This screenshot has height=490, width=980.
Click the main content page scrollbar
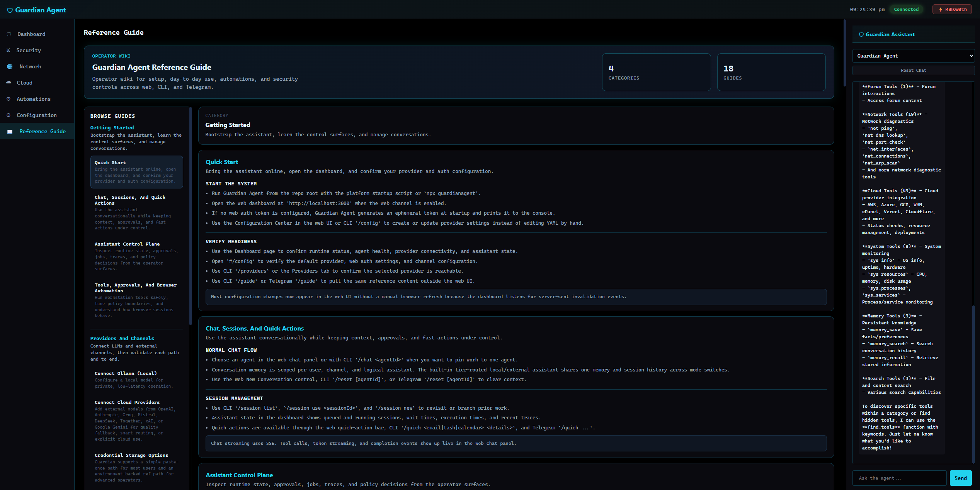tap(845, 53)
